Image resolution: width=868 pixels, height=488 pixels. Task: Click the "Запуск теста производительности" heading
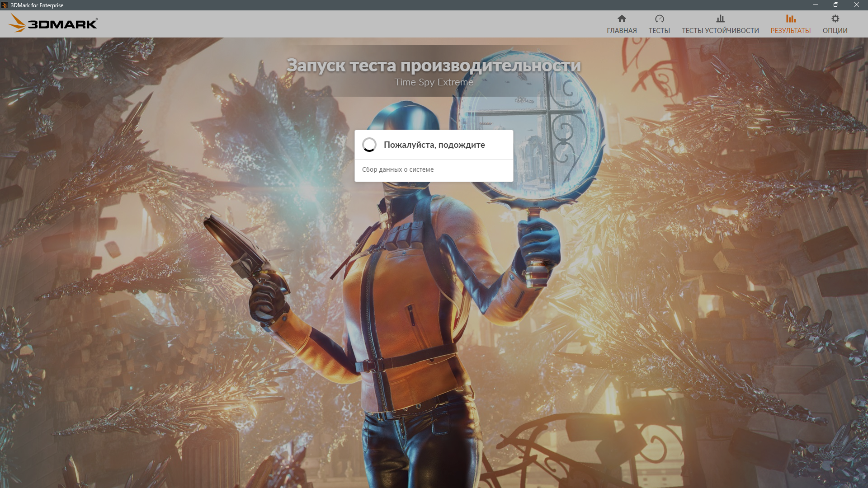click(x=434, y=65)
